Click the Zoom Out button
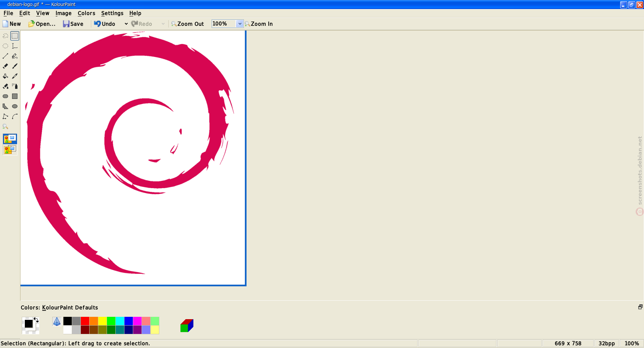Screen dimensions: 644x348 (188, 24)
